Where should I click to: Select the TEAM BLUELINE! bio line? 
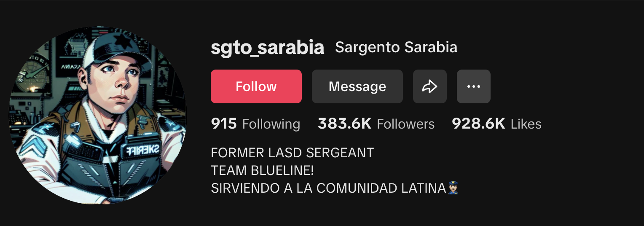tap(262, 170)
